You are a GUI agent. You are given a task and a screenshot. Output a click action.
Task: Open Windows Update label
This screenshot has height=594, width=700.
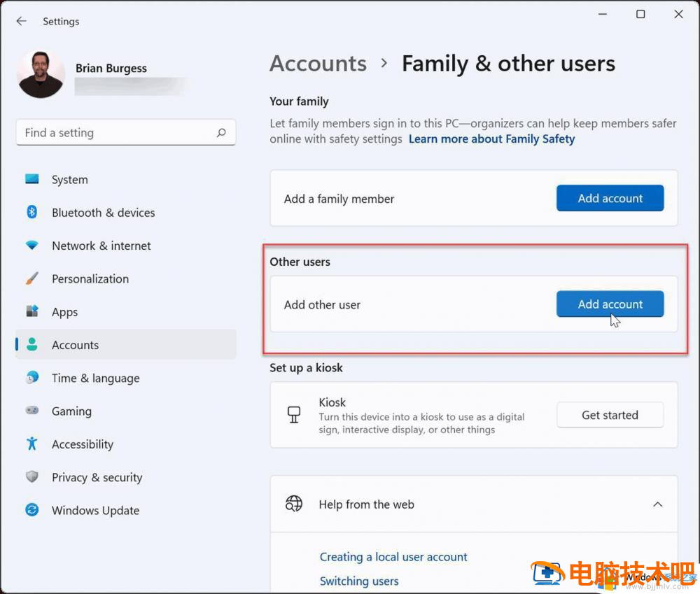(x=95, y=510)
